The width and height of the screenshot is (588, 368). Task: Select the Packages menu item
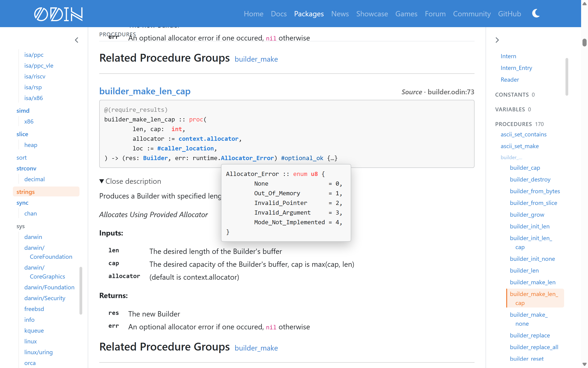309,14
